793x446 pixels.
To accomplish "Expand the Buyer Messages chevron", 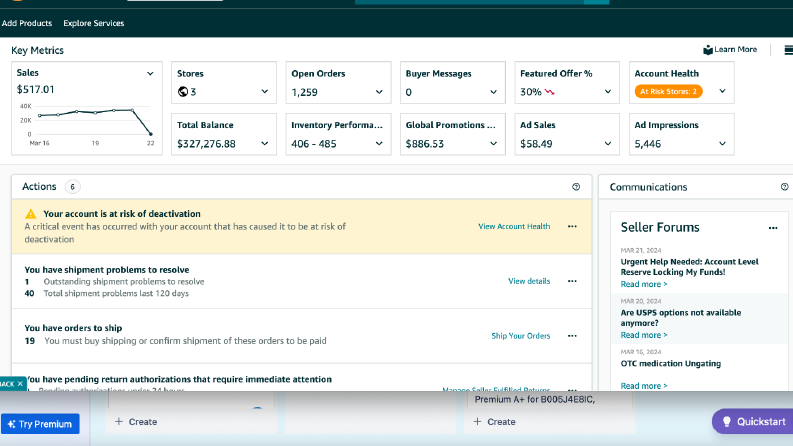I will [x=493, y=92].
